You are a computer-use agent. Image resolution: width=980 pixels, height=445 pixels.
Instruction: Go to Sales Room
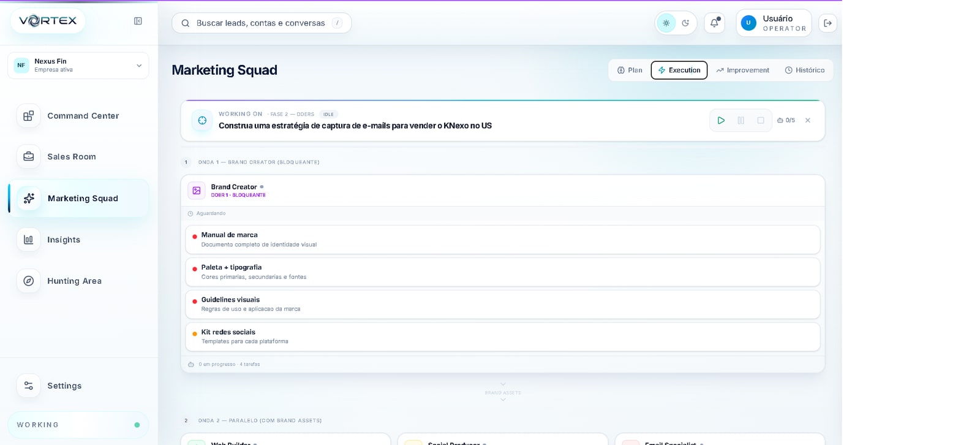[x=78, y=156]
